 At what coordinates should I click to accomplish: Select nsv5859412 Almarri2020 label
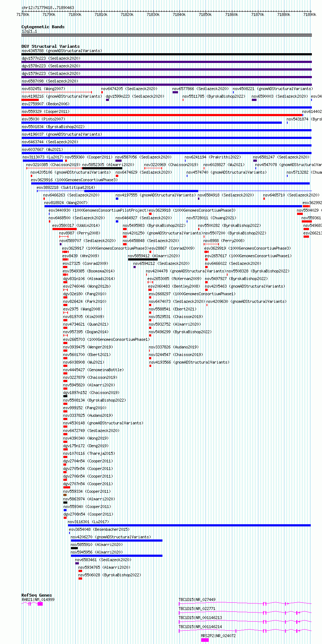[154, 256]
